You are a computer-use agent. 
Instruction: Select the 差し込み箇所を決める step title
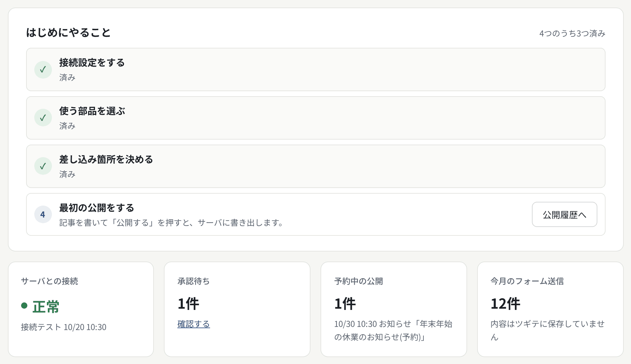coord(106,159)
